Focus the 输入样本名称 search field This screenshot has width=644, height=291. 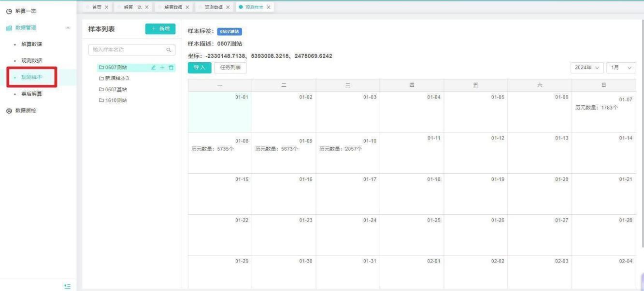coord(127,50)
